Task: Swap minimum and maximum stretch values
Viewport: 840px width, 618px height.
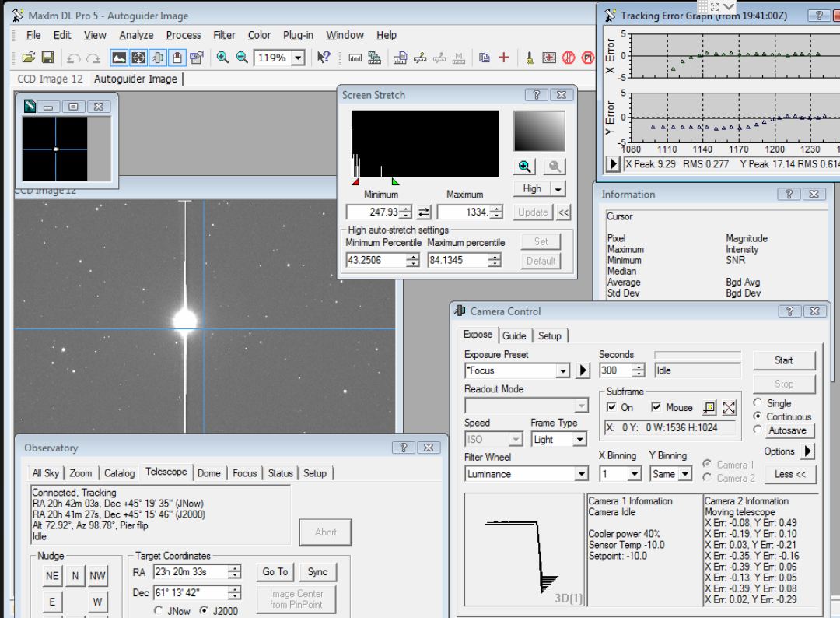Action: 424,212
